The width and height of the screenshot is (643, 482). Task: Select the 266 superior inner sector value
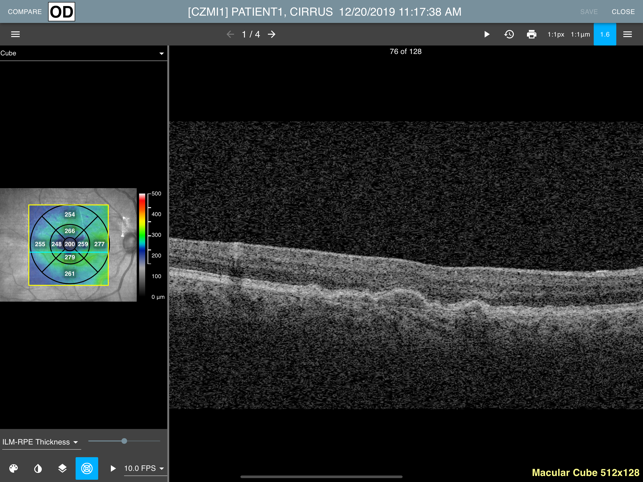coord(70,231)
